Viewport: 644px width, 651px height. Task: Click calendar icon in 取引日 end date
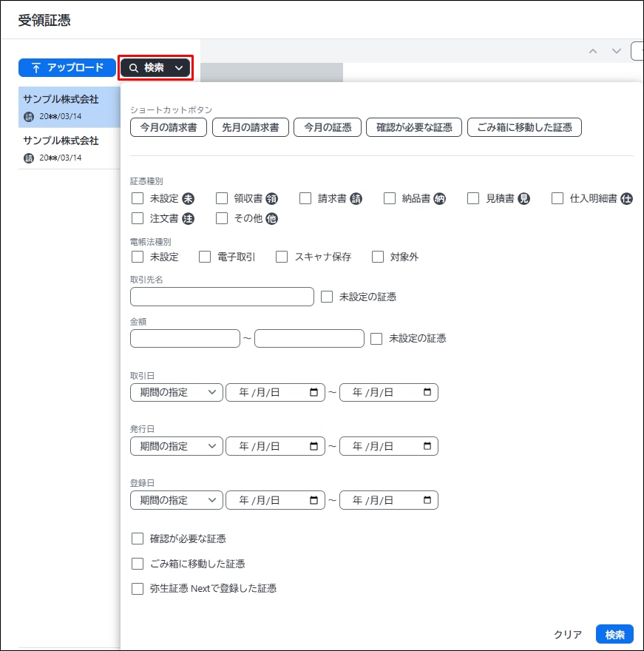click(427, 392)
